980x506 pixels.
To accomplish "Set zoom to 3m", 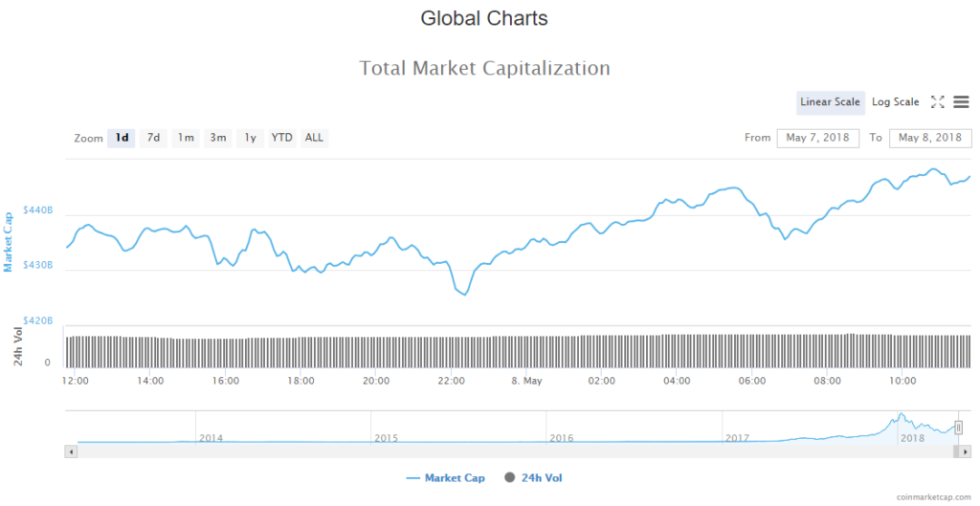I will pos(218,138).
